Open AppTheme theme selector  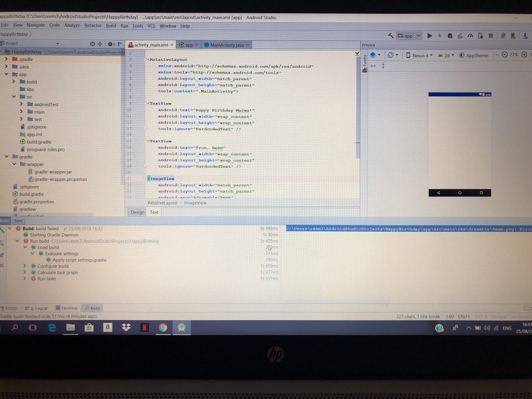click(x=473, y=55)
